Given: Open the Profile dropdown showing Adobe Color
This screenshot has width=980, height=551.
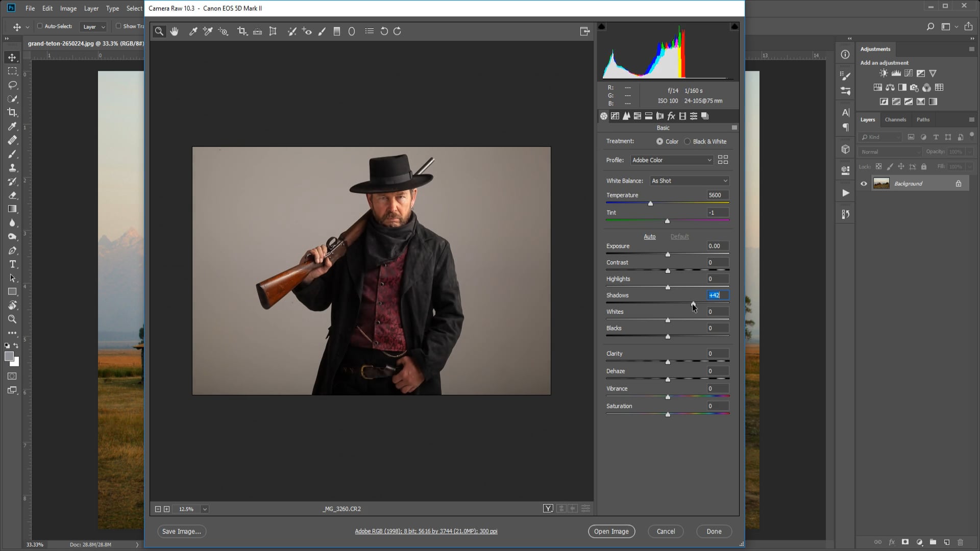Looking at the screenshot, I should pos(672,160).
